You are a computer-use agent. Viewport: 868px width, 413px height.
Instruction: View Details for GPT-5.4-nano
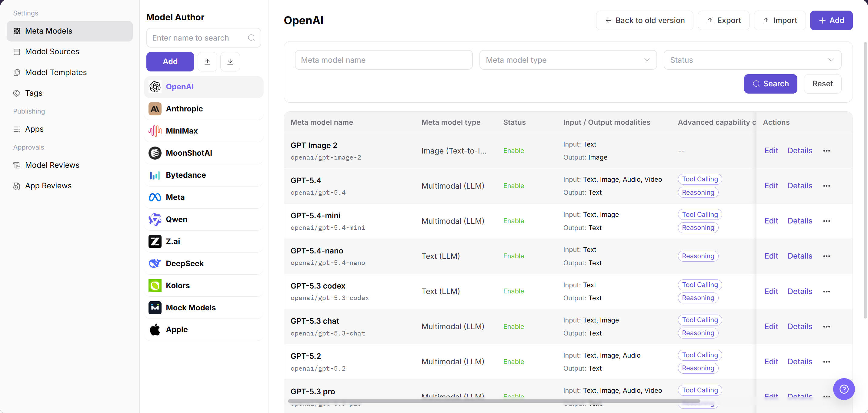pyautogui.click(x=800, y=256)
